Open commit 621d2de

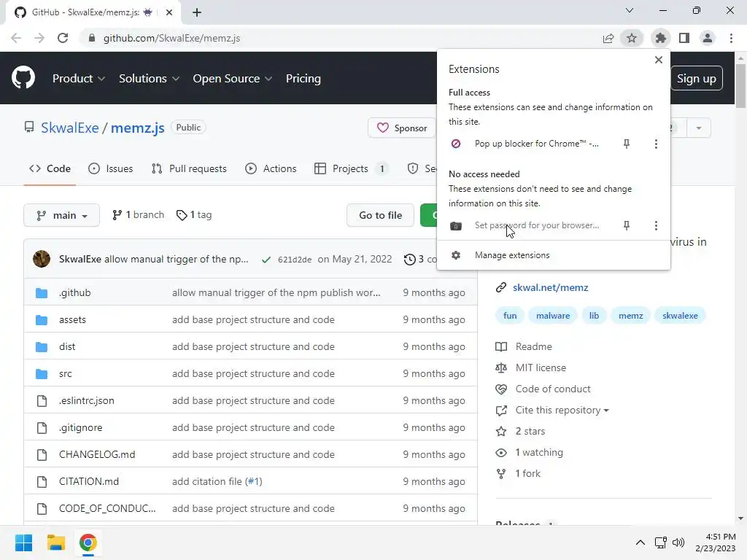tap(295, 260)
